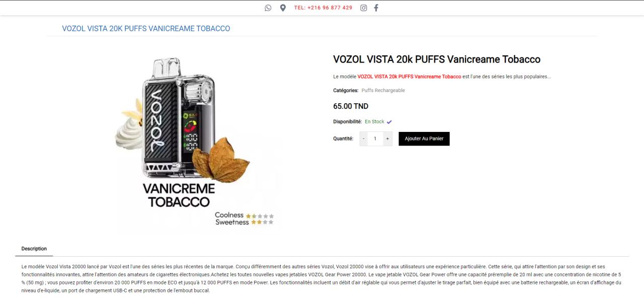Open the WhatsApp contact icon
Viewport: 644px width, 305px height.
click(x=268, y=8)
